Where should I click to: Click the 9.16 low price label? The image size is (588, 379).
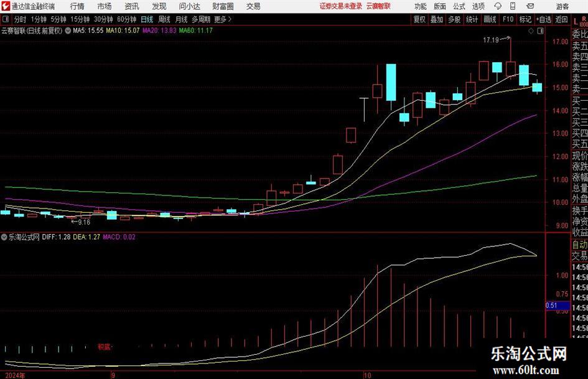(x=85, y=222)
